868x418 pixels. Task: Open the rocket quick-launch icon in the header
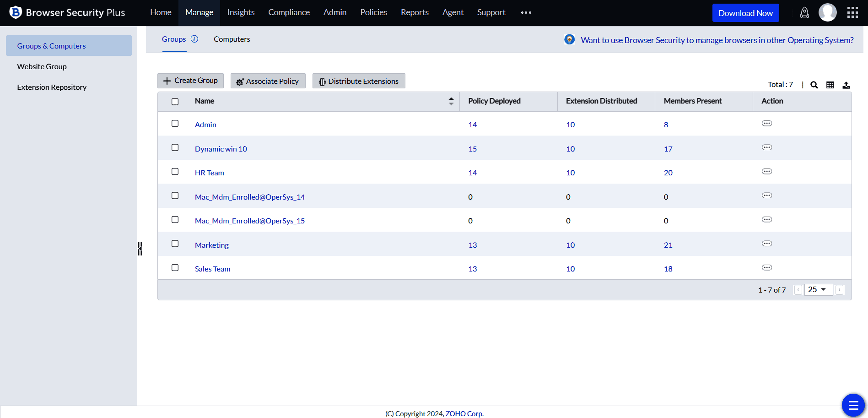click(x=804, y=13)
